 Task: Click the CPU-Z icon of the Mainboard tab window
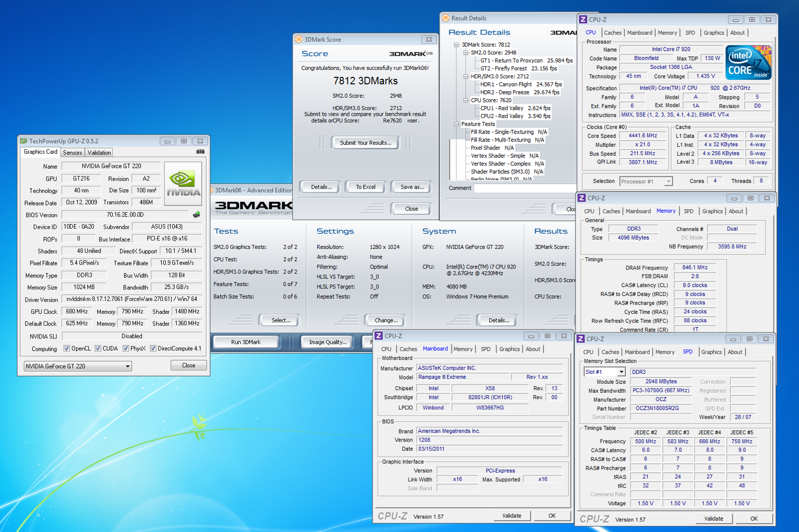[x=379, y=336]
